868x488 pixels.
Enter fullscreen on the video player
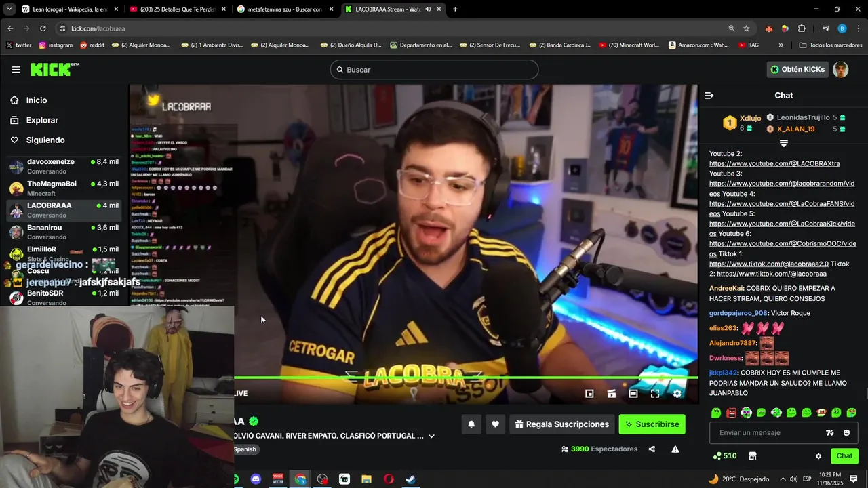point(655,393)
